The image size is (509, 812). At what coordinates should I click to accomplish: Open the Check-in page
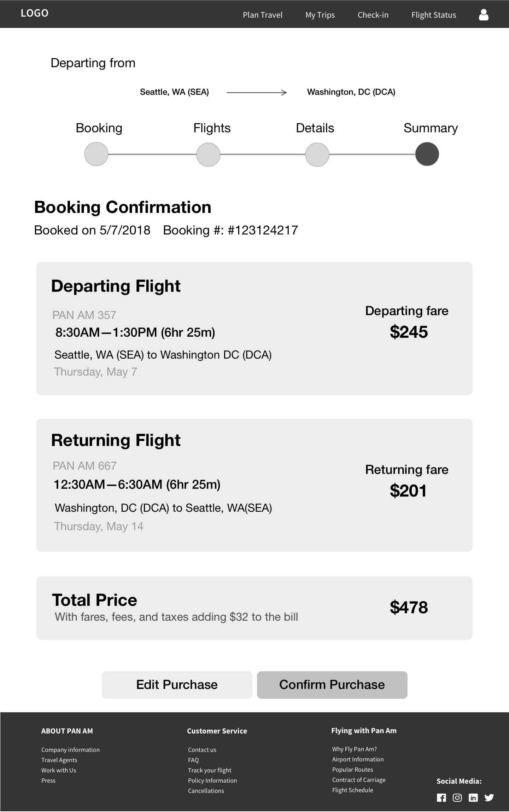point(373,15)
